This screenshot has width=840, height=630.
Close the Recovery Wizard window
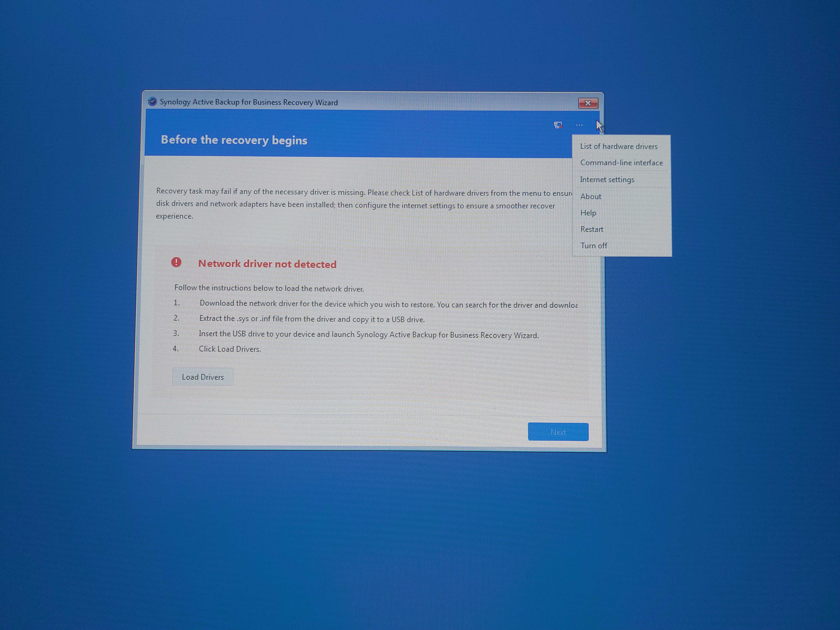click(x=588, y=103)
